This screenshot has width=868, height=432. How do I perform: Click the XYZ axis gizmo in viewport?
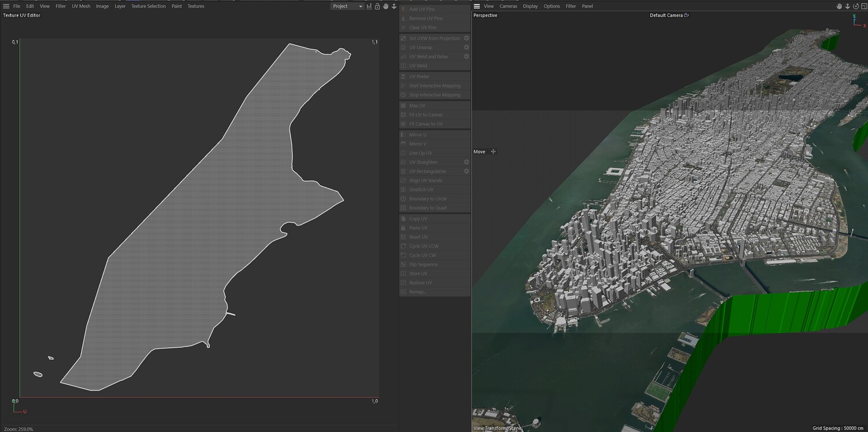pos(858,21)
